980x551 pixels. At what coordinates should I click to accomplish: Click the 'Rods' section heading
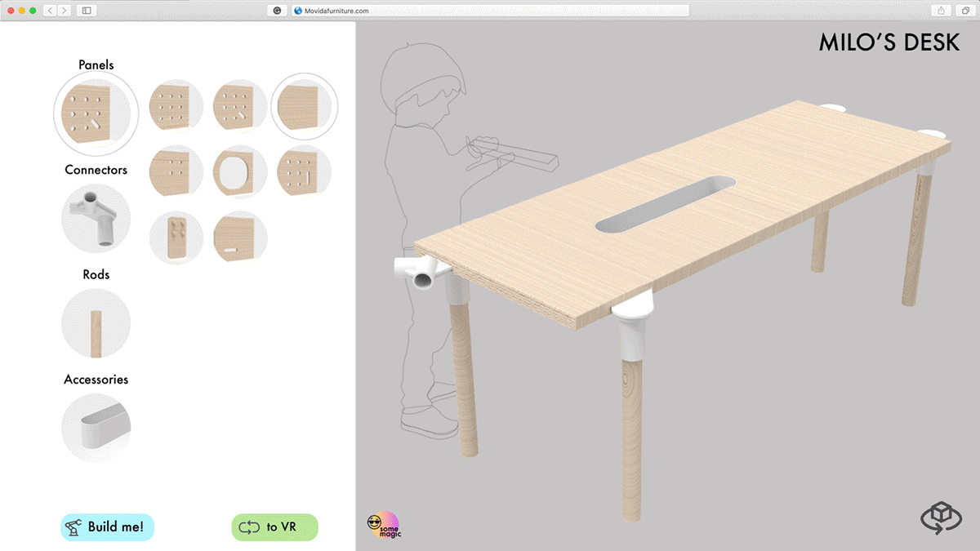point(96,274)
